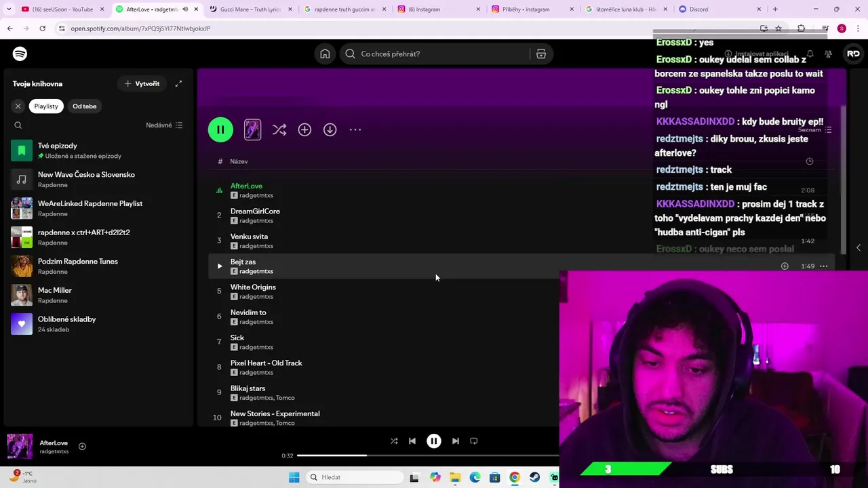868x488 pixels.
Task: Toggle album shuffle next to the cover
Action: 279,129
